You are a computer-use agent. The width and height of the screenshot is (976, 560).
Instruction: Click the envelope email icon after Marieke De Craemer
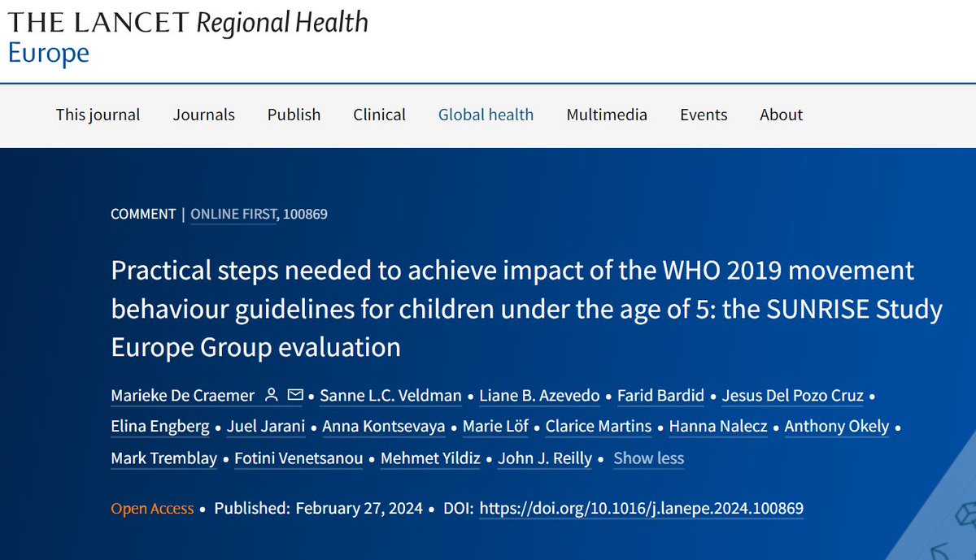(x=295, y=396)
